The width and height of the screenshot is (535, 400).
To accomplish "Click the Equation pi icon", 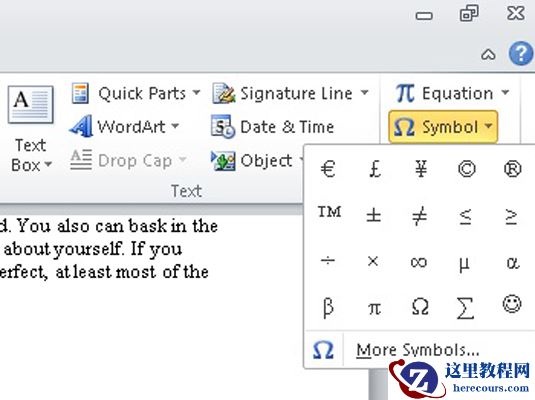I will click(405, 93).
